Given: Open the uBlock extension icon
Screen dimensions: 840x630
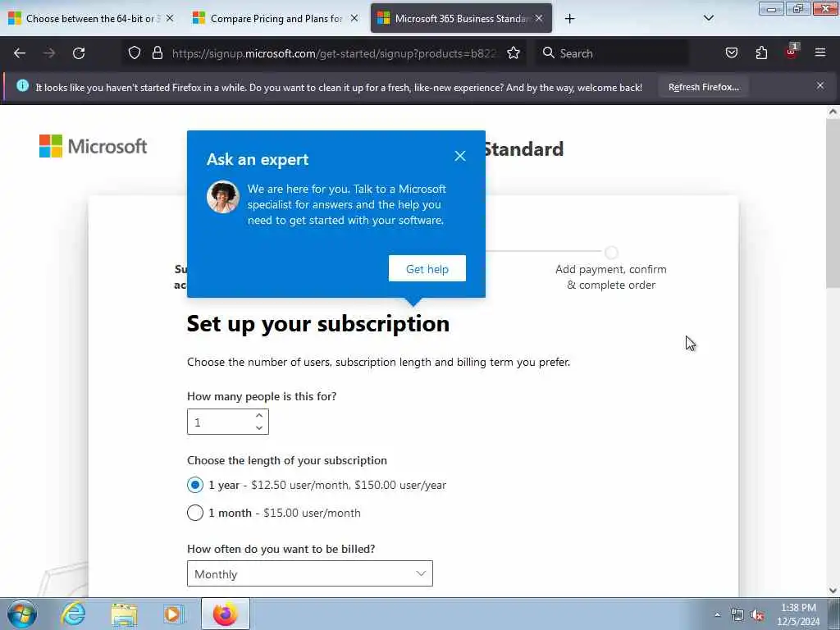Looking at the screenshot, I should click(792, 52).
